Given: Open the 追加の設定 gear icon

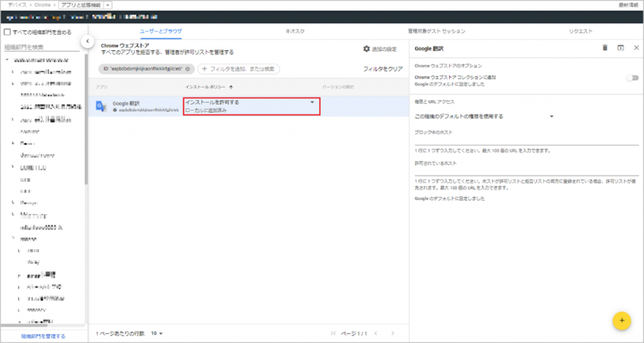Looking at the screenshot, I should (x=367, y=49).
